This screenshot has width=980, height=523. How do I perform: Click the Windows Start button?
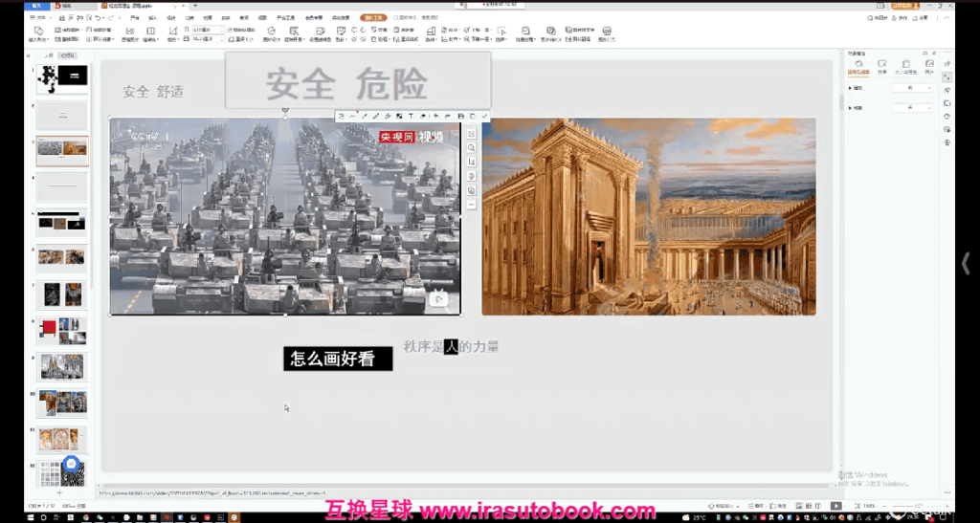tap(31, 517)
